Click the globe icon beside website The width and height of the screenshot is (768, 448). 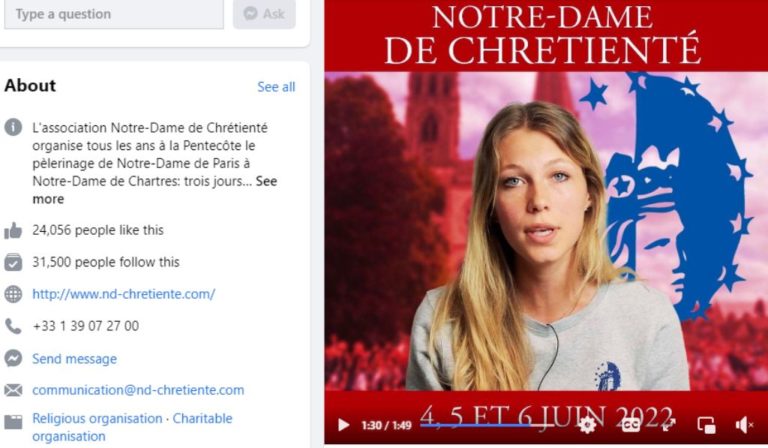coord(13,294)
